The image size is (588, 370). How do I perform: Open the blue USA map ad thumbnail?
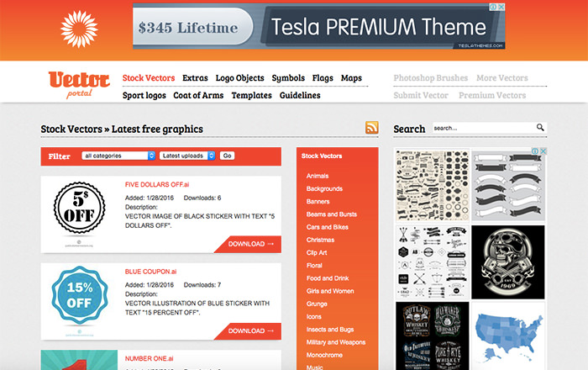pos(508,336)
